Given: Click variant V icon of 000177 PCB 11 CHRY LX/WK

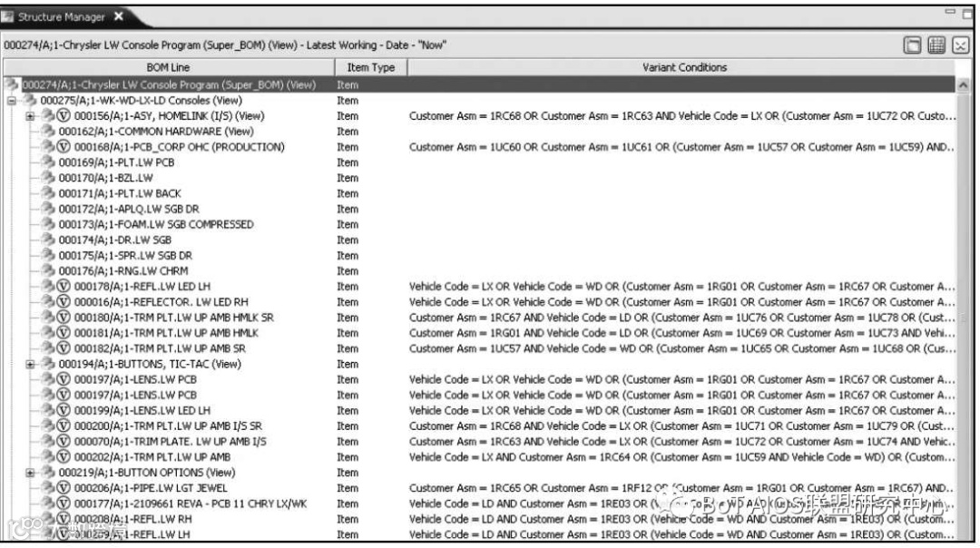Looking at the screenshot, I should pyautogui.click(x=64, y=504).
